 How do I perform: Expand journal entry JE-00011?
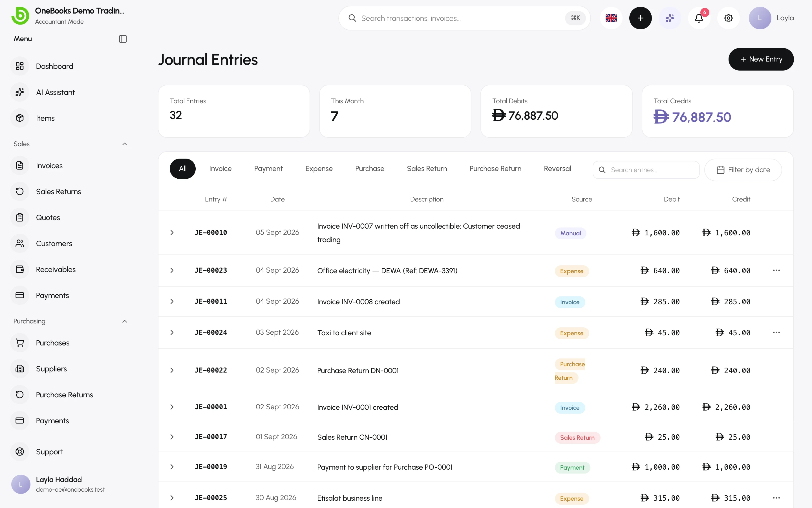click(172, 301)
